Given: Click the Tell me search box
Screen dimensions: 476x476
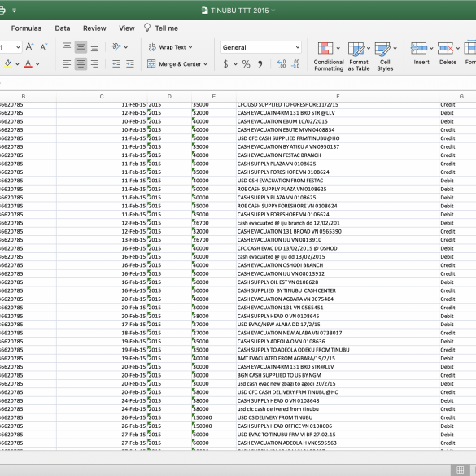Looking at the screenshot, I should tap(161, 28).
